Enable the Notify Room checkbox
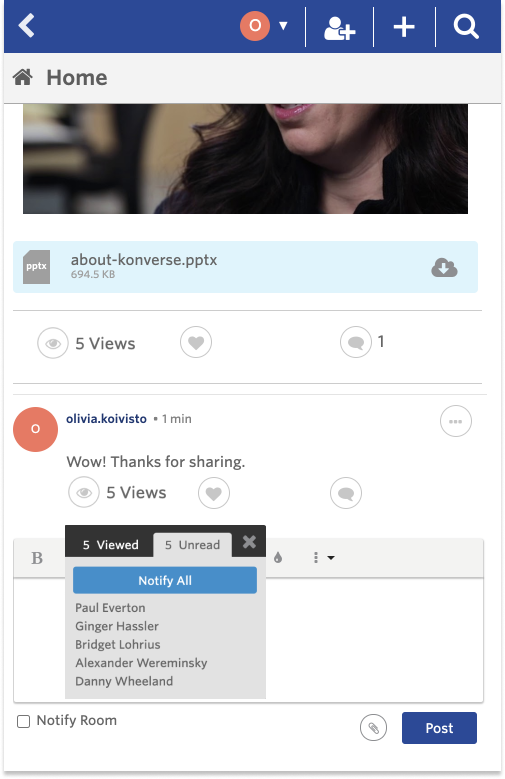 pyautogui.click(x=23, y=721)
